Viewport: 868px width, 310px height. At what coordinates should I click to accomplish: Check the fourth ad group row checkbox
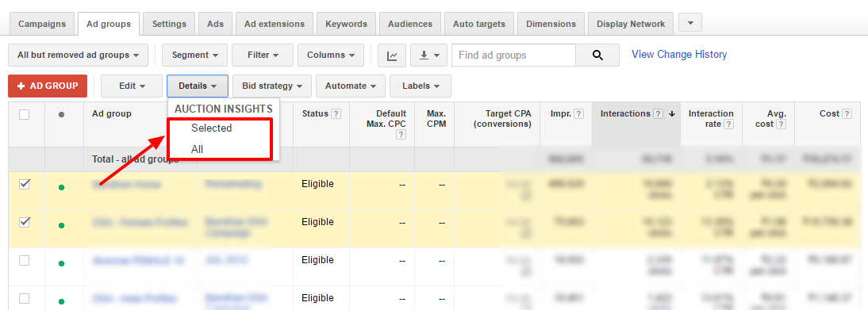click(25, 298)
